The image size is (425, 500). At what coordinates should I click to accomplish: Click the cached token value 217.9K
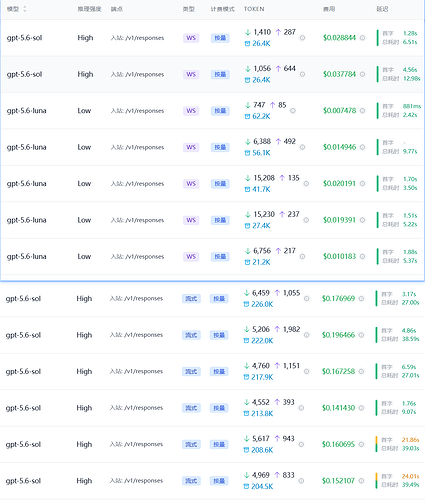click(x=262, y=377)
